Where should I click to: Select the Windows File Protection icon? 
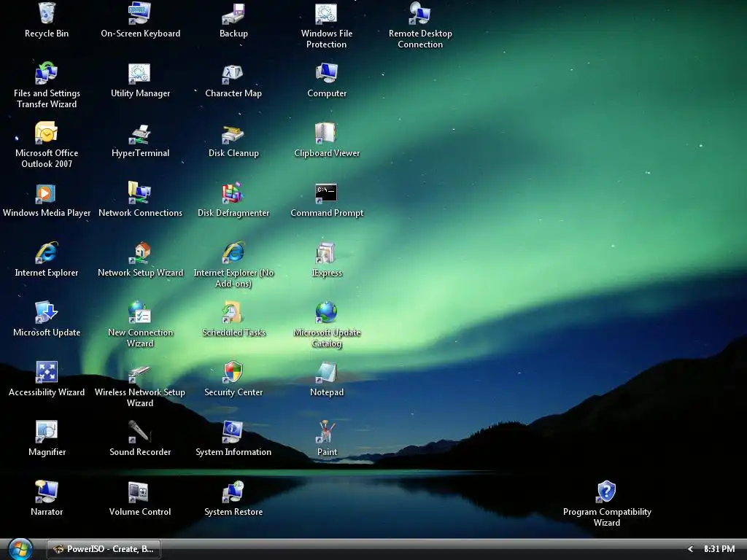[x=326, y=14]
